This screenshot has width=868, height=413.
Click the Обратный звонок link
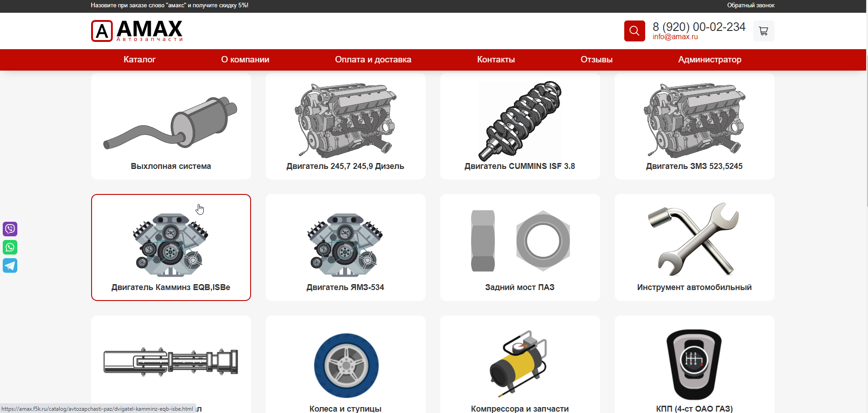[750, 5]
